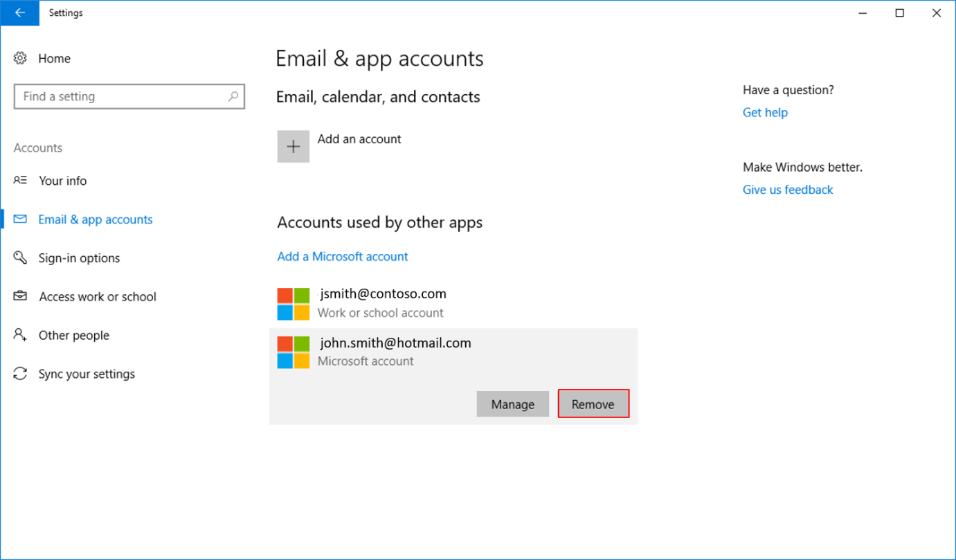Screen dimensions: 956x560
Task: Close the Settings window
Action: [x=937, y=12]
